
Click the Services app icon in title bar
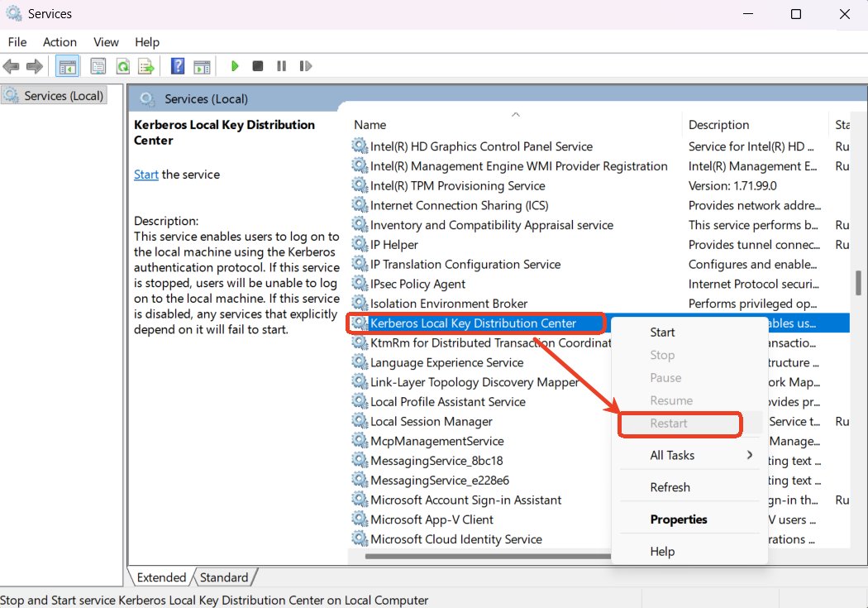point(14,13)
